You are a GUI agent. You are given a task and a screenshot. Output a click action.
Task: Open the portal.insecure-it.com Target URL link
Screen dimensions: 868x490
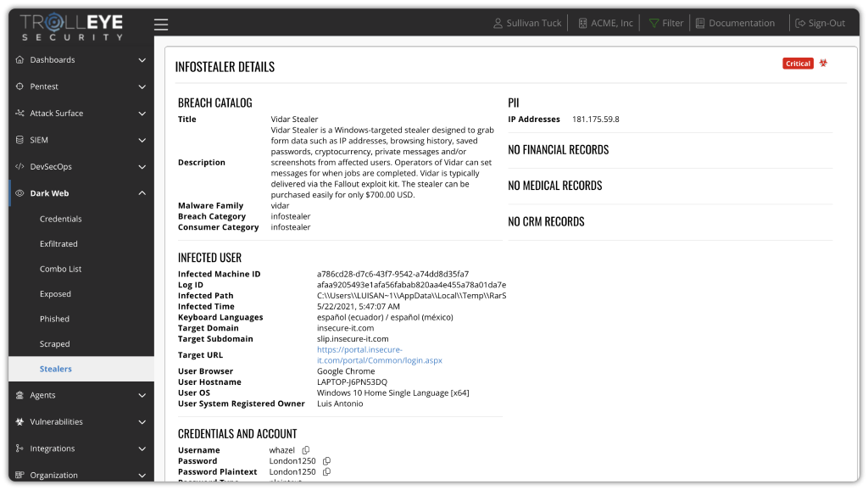[379, 355]
